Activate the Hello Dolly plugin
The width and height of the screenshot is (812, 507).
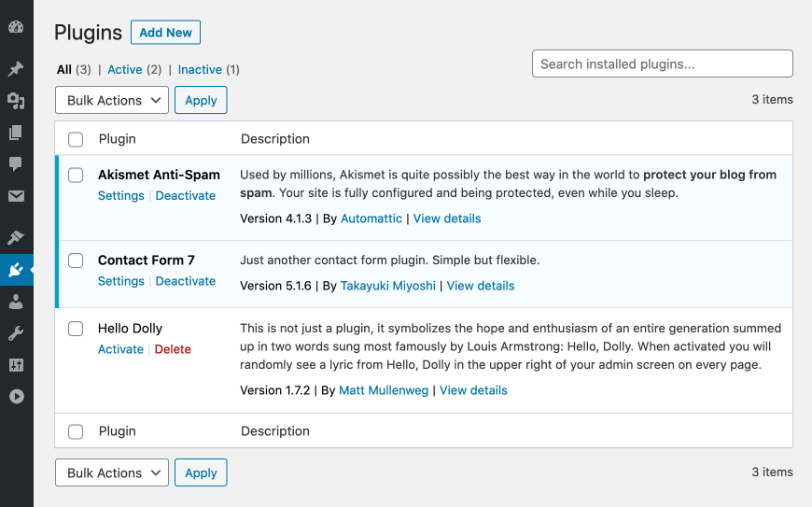click(x=120, y=349)
